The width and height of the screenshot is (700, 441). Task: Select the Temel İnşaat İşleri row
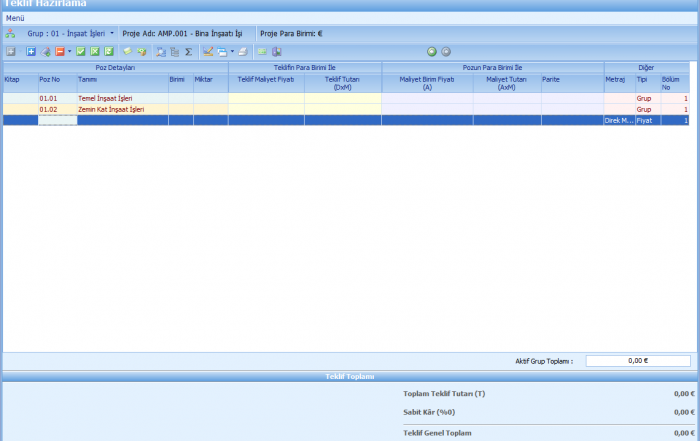click(x=105, y=99)
